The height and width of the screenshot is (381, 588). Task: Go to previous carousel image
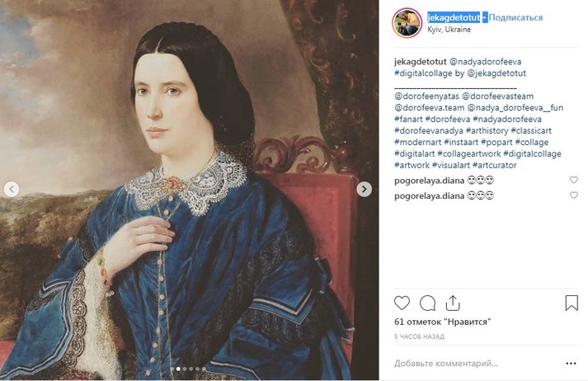(12, 189)
